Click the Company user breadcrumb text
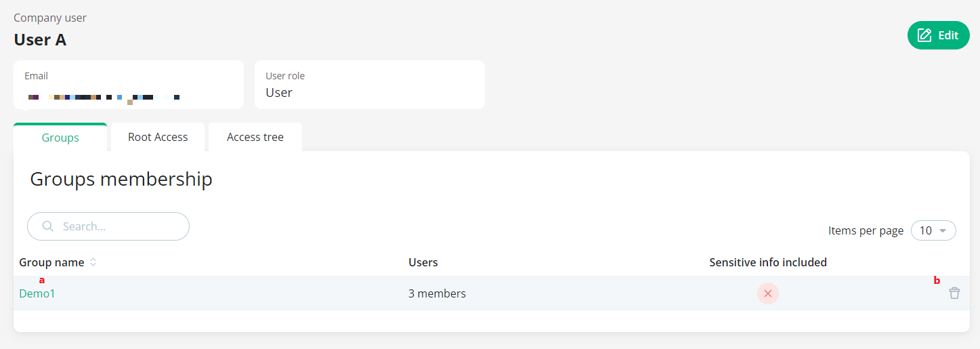 click(x=50, y=18)
